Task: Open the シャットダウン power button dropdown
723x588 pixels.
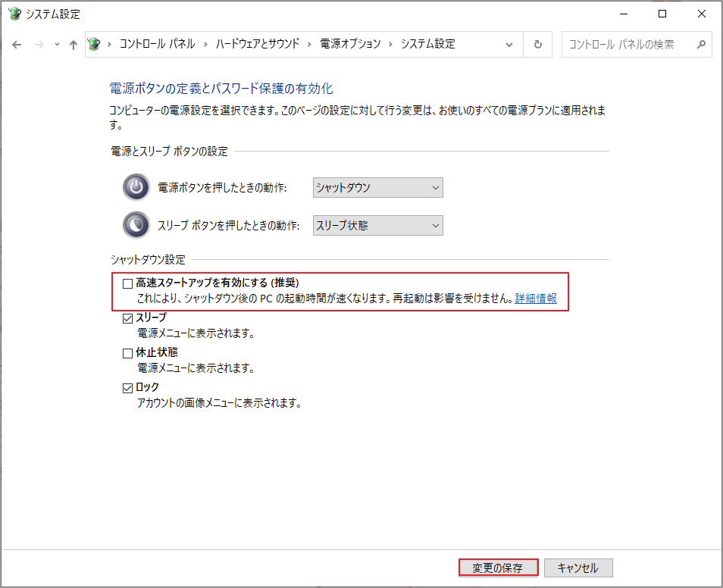Action: (377, 188)
